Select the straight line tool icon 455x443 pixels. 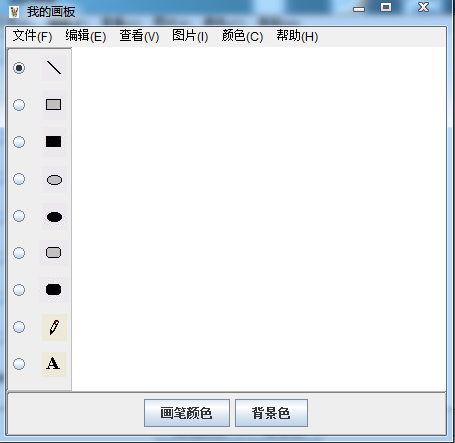pyautogui.click(x=54, y=68)
